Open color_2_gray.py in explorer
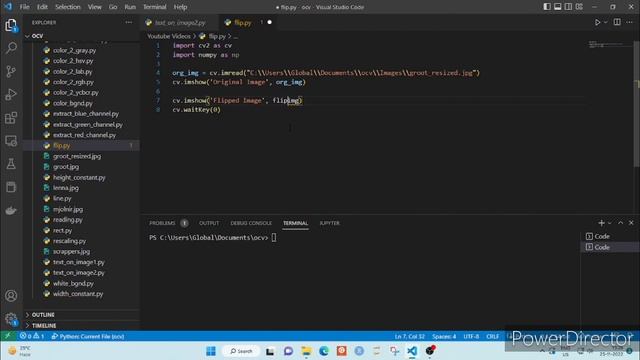 click(x=74, y=50)
